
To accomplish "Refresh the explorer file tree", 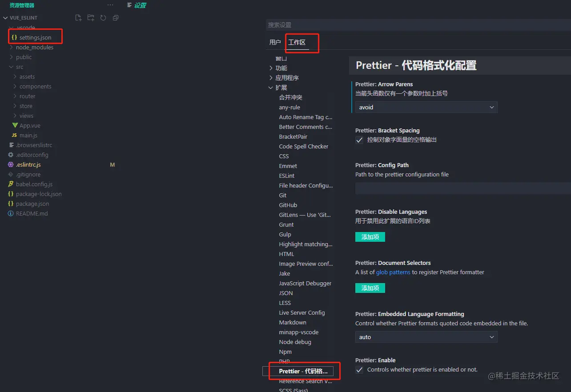I will (x=103, y=18).
